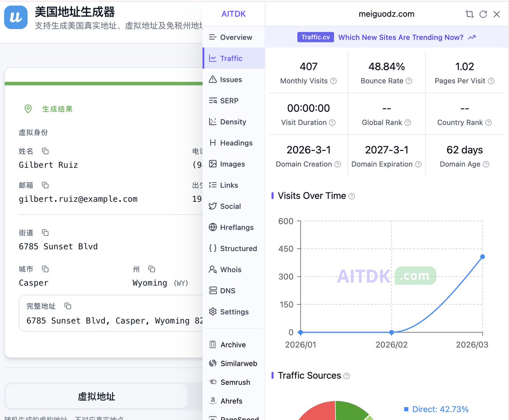Click help icon next to Bounce Rate
The height and width of the screenshot is (420, 509).
pos(409,81)
